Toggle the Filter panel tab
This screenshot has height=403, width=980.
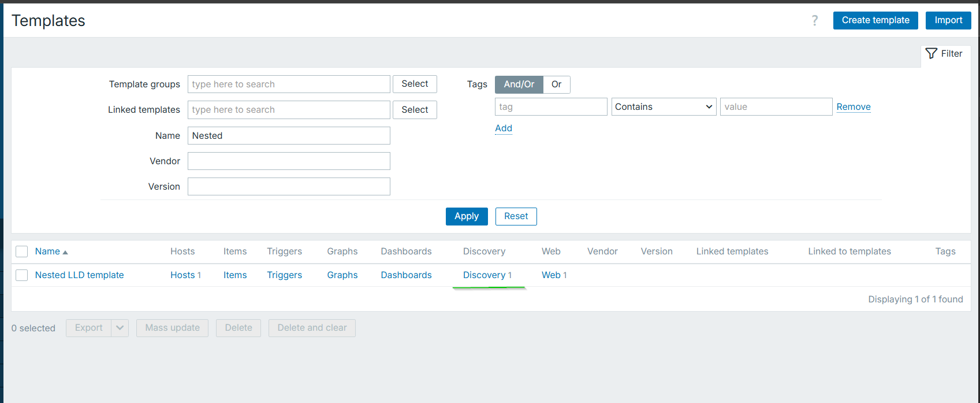[944, 54]
